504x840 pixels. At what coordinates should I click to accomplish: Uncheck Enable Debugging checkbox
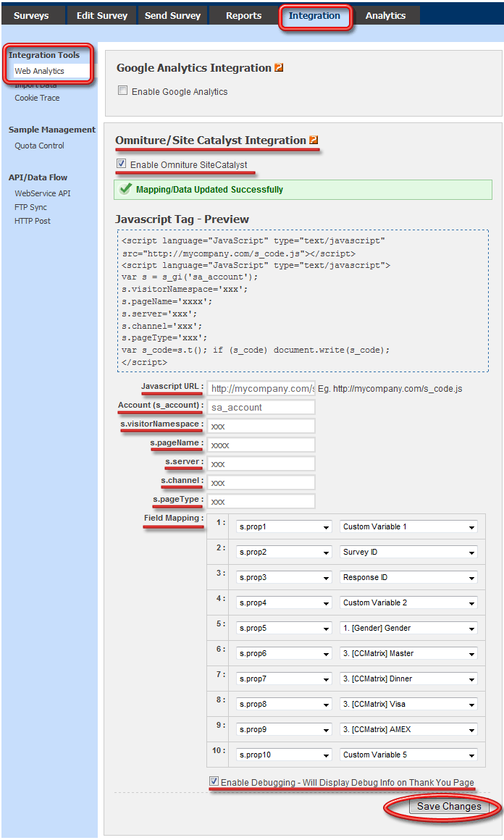(214, 781)
